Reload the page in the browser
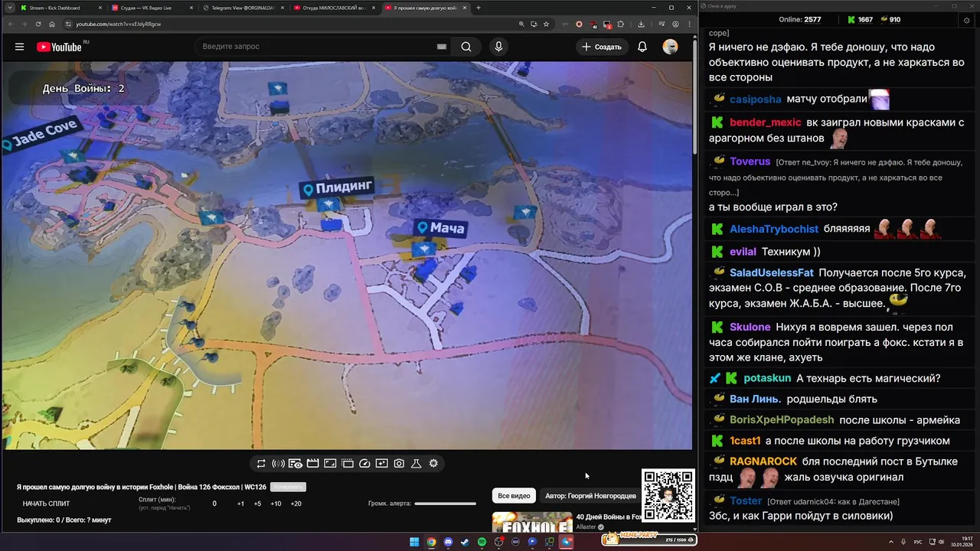The width and height of the screenshot is (980, 551). 38,24
